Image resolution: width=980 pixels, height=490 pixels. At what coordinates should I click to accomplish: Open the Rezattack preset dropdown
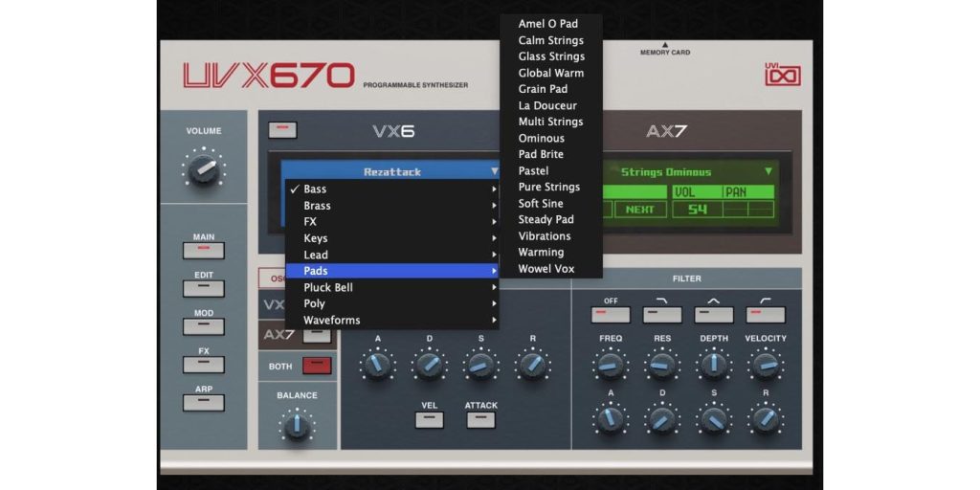click(392, 172)
